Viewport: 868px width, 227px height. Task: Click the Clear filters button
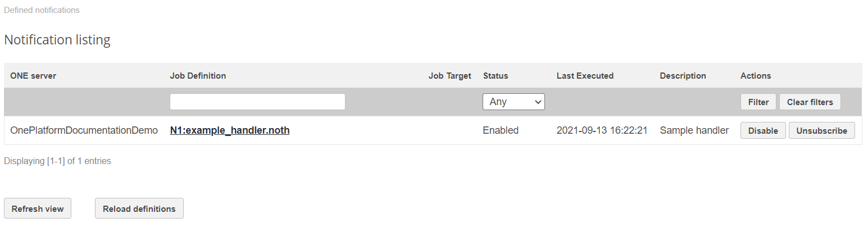810,102
